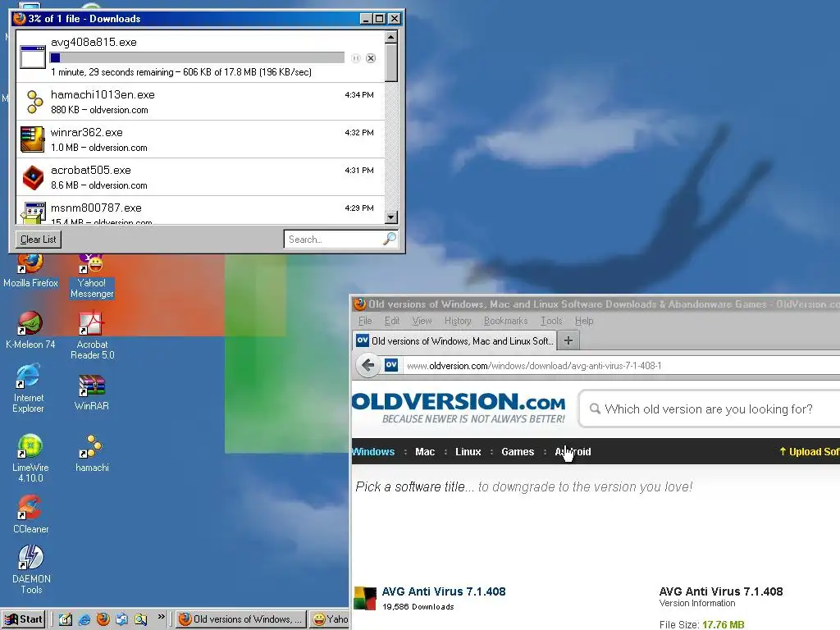Select the Yahoo! Messenger desktop shortcut
Screen dimensions: 840x630
coord(92,276)
